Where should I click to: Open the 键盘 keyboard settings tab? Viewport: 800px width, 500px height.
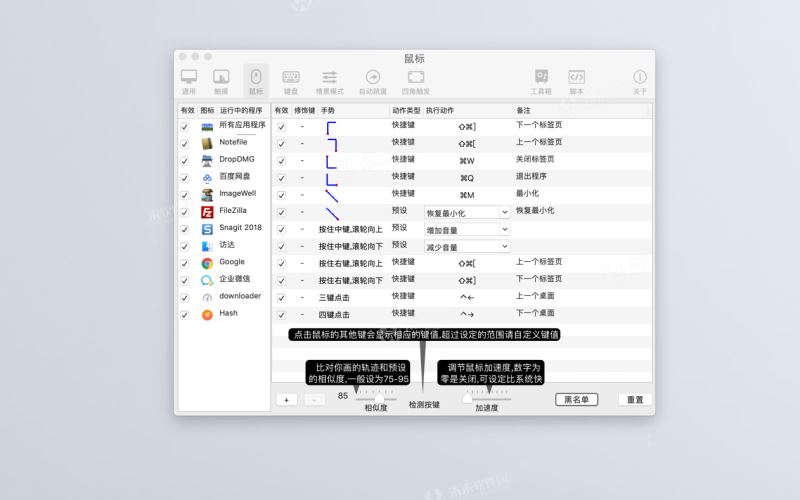(291, 80)
